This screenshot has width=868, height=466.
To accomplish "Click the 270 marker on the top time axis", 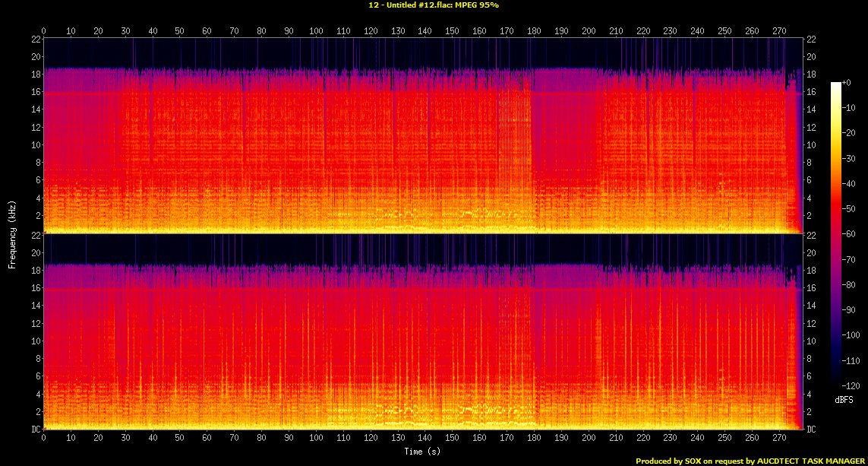I will tap(779, 31).
